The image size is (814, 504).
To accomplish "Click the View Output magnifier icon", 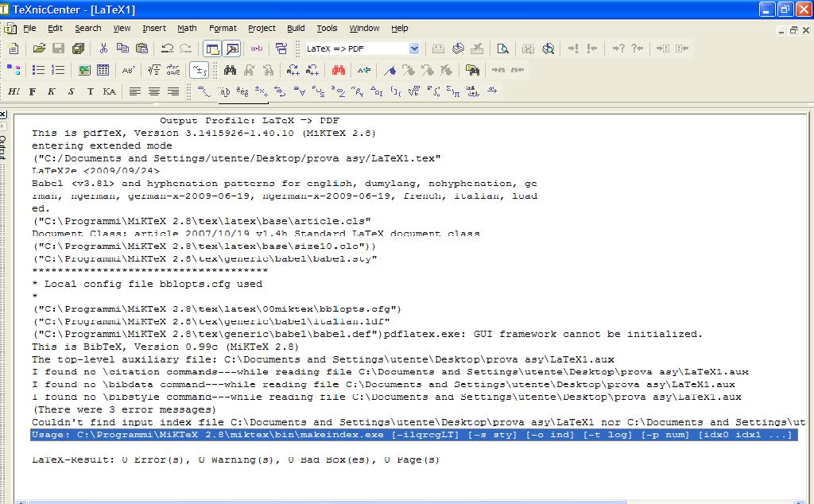I will [502, 48].
